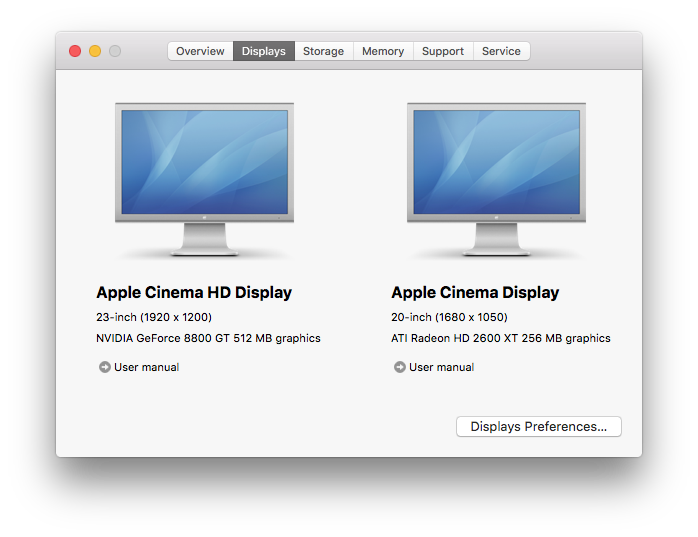The height and width of the screenshot is (537, 698).
Task: Click the Displays Preferences button
Action: [539, 427]
